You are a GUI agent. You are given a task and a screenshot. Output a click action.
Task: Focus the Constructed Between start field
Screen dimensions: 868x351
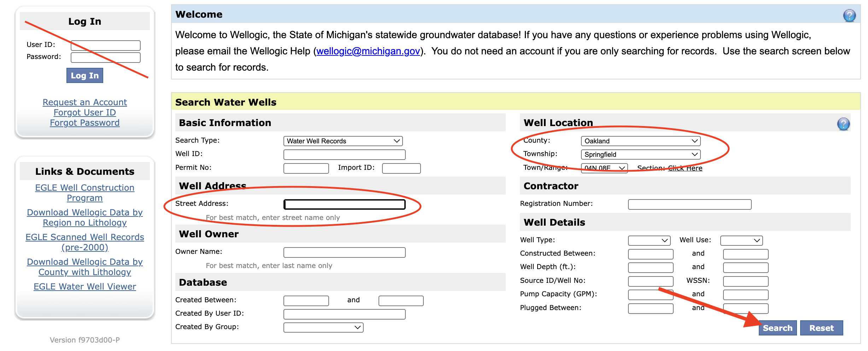[x=651, y=254]
